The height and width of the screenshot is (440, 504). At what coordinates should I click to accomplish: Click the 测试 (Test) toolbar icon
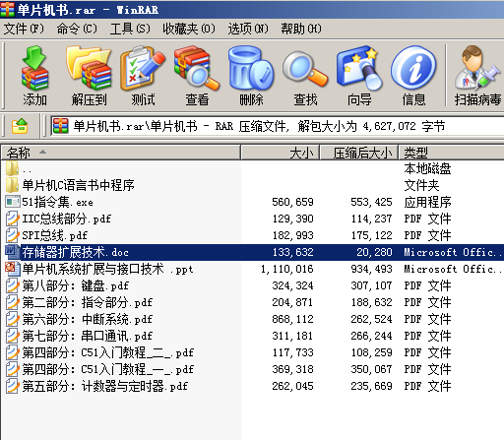click(x=143, y=68)
